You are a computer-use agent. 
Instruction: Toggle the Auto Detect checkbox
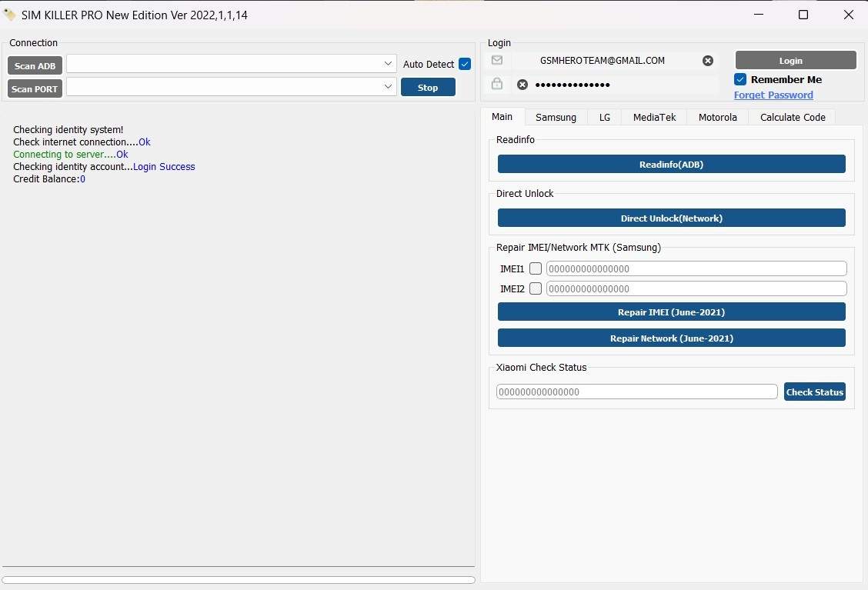(x=465, y=64)
